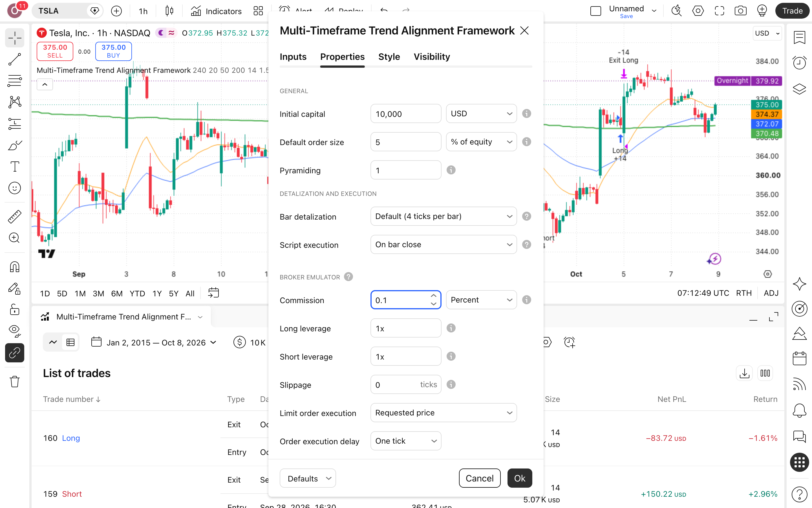The width and height of the screenshot is (812, 508).
Task: Expand the Order execution delay dropdown
Action: pos(406,441)
